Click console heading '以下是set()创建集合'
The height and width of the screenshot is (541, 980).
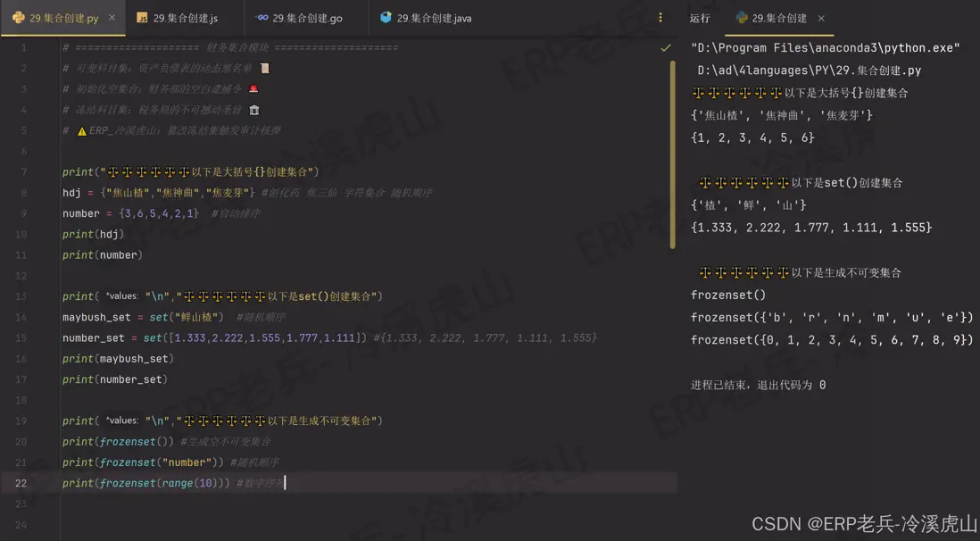click(x=847, y=183)
